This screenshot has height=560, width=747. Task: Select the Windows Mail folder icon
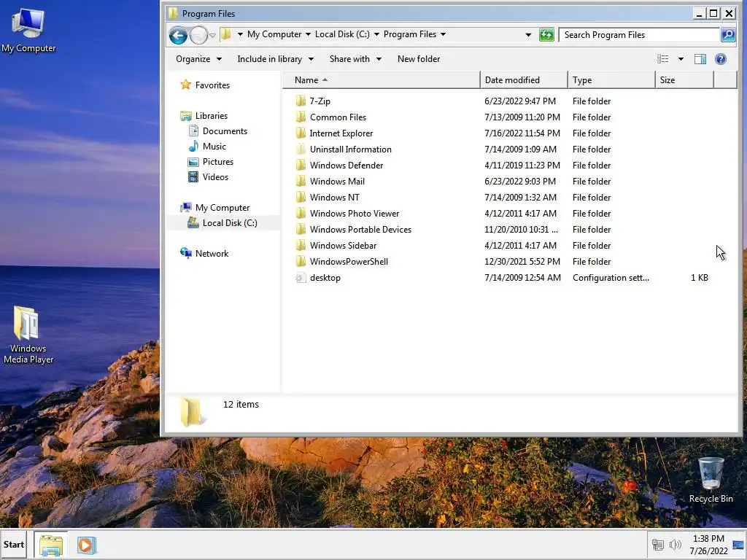[301, 182]
